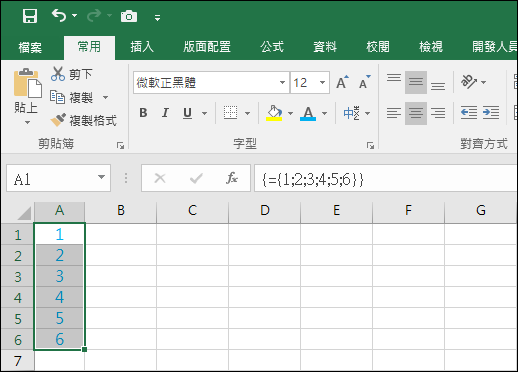Toggle middle vertical alignment
This screenshot has height=372, width=518.
pos(416,82)
